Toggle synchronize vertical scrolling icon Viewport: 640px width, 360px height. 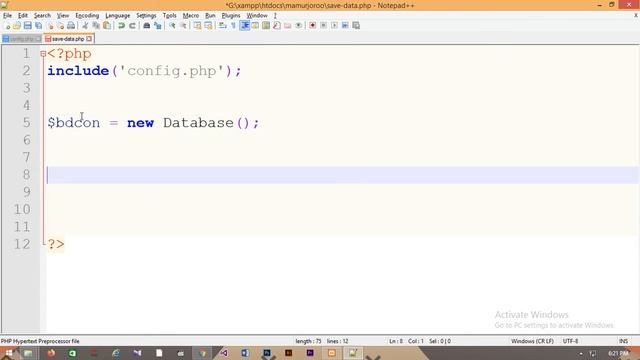(198, 26)
